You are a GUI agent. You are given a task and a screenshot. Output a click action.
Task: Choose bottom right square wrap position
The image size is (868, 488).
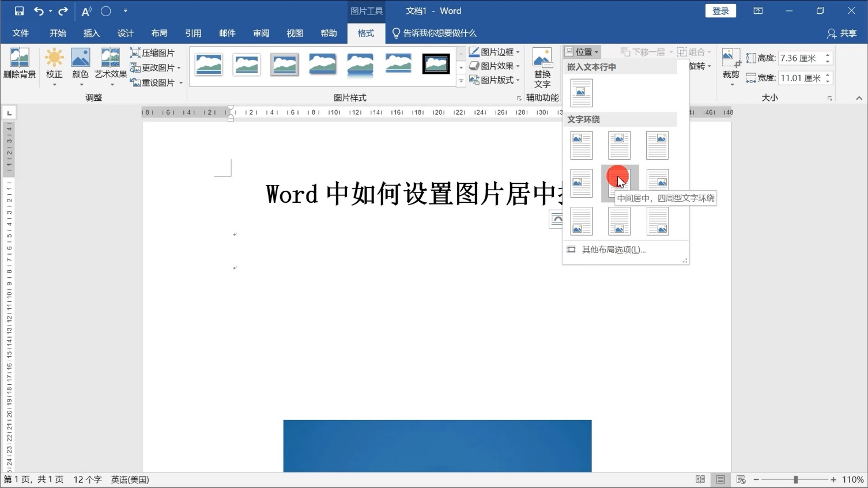pyautogui.click(x=657, y=221)
